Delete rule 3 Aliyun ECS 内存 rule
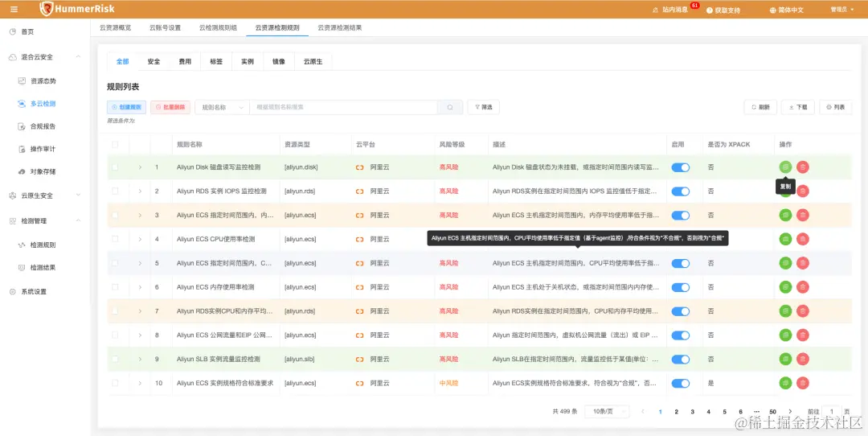Image resolution: width=868 pixels, height=436 pixels. pos(803,215)
